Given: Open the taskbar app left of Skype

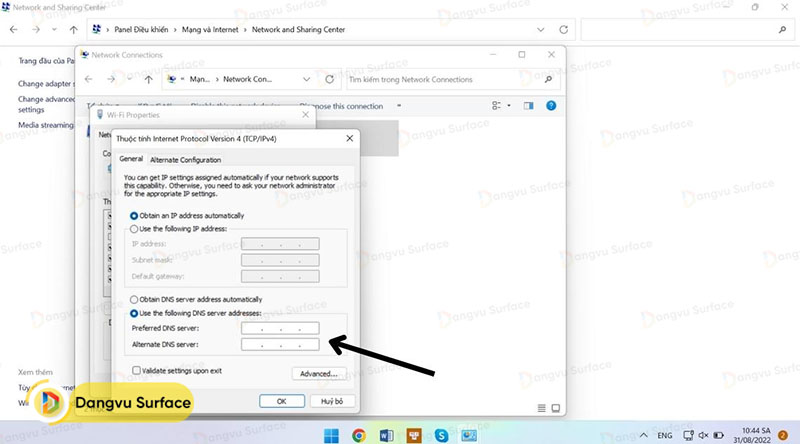Looking at the screenshot, I should [x=414, y=435].
